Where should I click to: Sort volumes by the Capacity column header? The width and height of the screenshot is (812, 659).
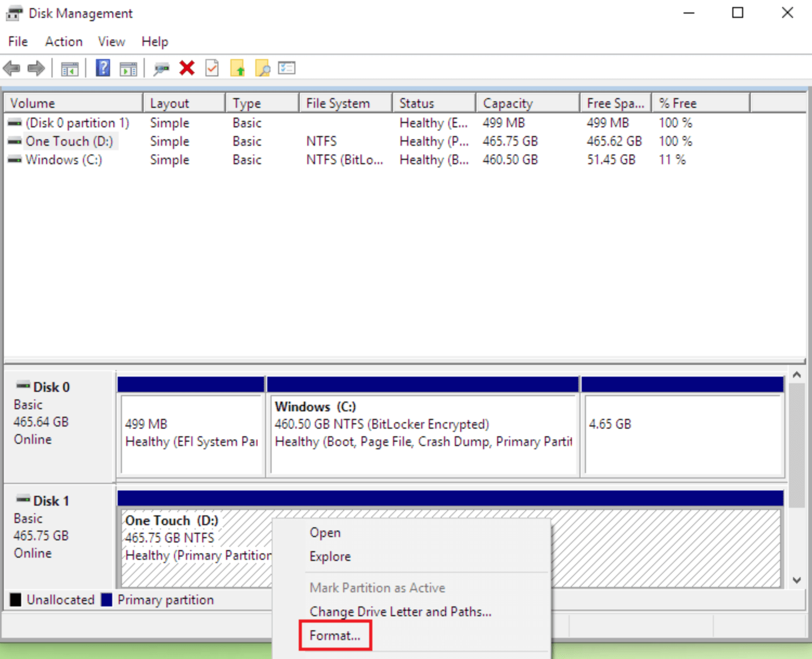[x=507, y=102]
